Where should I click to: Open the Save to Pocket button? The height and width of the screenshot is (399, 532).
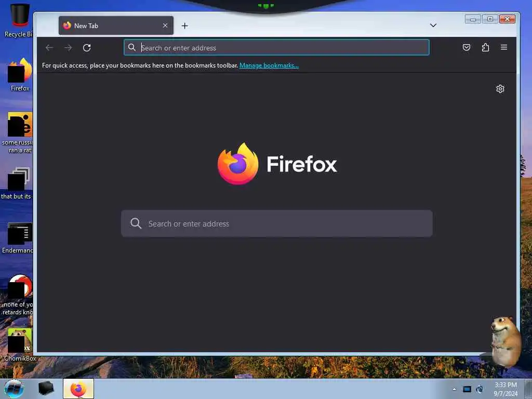tap(467, 47)
